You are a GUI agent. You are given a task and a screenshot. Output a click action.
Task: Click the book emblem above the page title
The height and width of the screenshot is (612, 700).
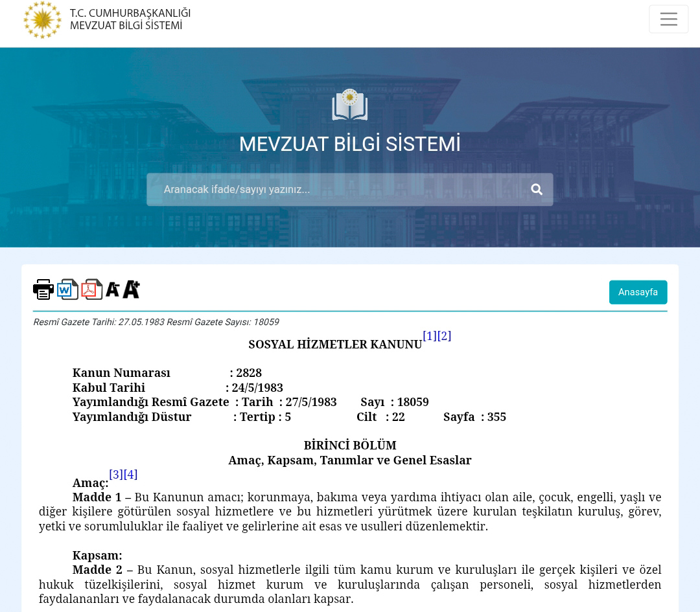pos(349,105)
